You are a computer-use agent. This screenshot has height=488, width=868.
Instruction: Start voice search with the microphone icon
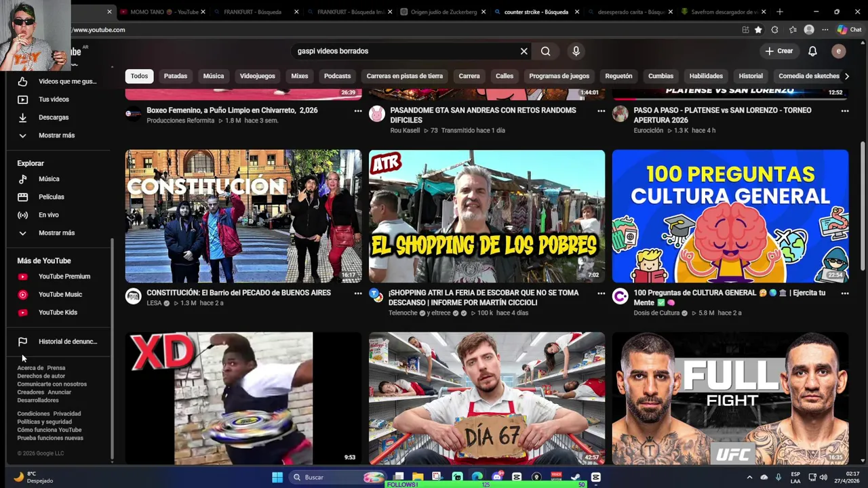pyautogui.click(x=576, y=51)
